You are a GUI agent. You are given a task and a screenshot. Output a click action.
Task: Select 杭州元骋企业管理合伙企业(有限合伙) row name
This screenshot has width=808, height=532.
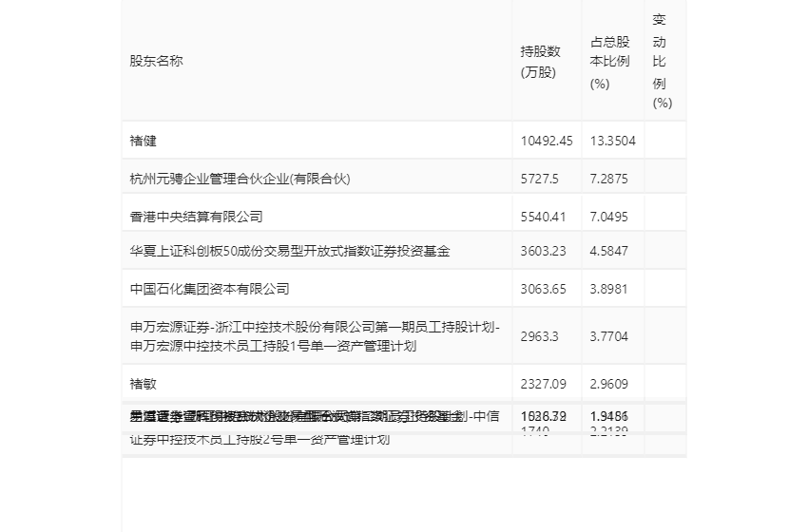[x=240, y=179]
